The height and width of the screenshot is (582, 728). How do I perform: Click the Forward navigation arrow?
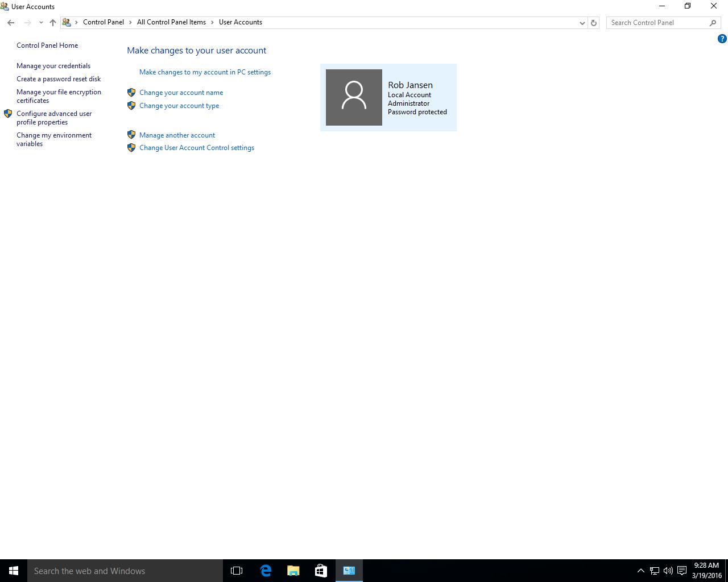click(x=27, y=23)
